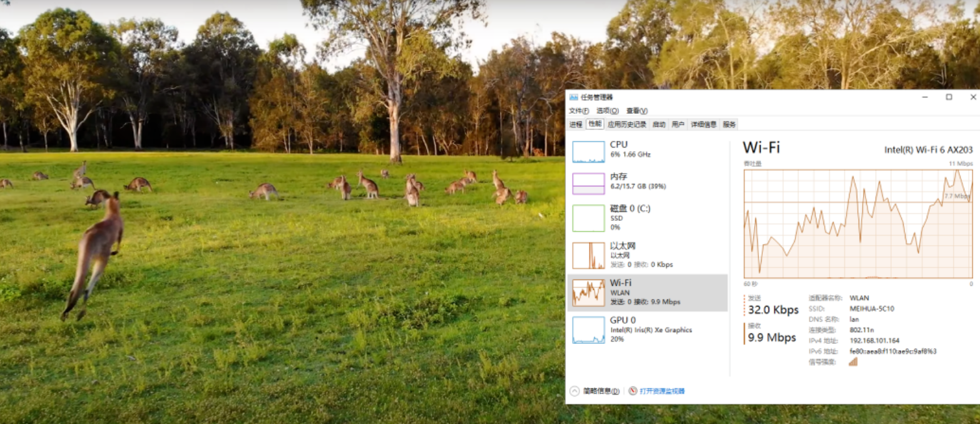The width and height of the screenshot is (980, 424).
Task: Switch to the 详细信息 tab
Action: [703, 124]
